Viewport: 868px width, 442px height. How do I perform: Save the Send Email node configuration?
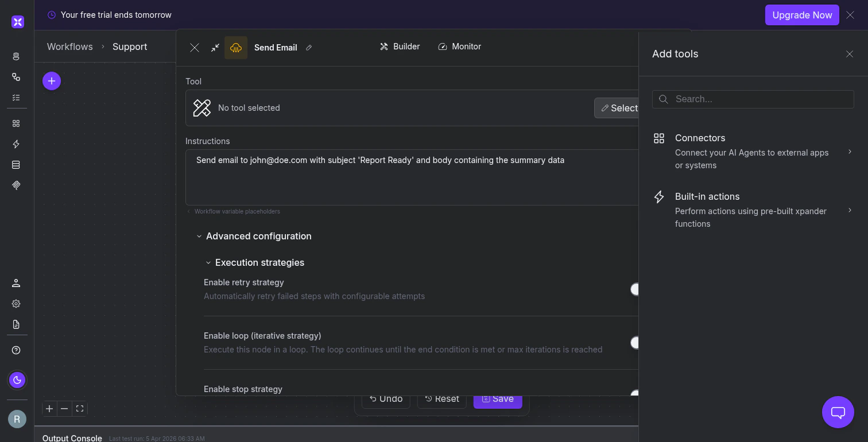coord(497,398)
